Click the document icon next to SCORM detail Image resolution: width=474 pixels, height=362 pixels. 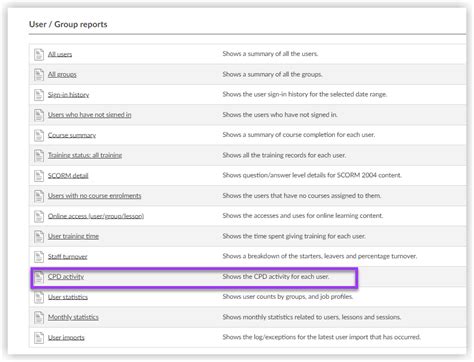(x=39, y=176)
